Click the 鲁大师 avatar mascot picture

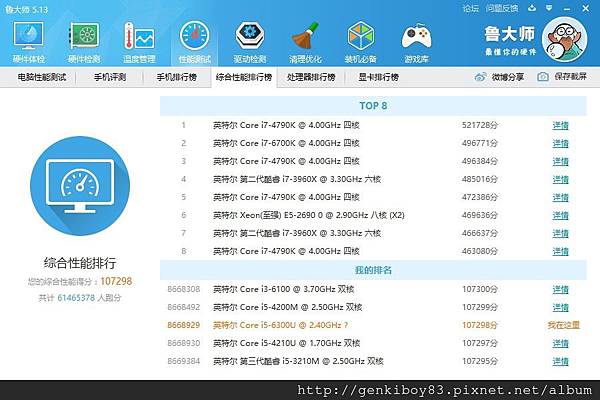click(564, 39)
